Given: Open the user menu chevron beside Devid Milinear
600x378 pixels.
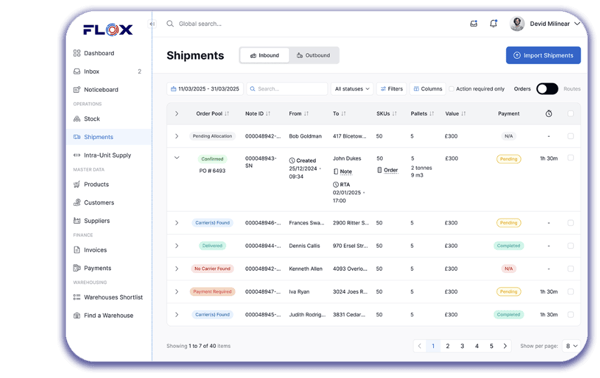Looking at the screenshot, I should click(577, 24).
